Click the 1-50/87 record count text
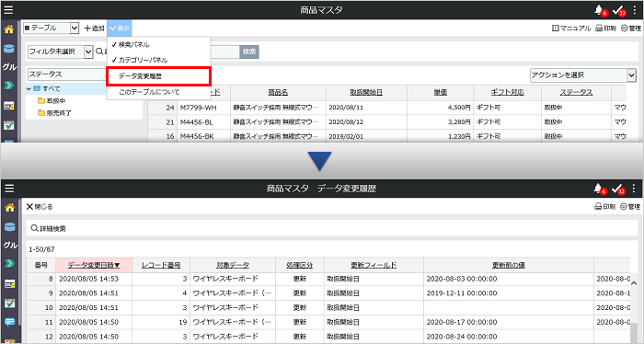Screen dimensions: 644x344 [41, 249]
